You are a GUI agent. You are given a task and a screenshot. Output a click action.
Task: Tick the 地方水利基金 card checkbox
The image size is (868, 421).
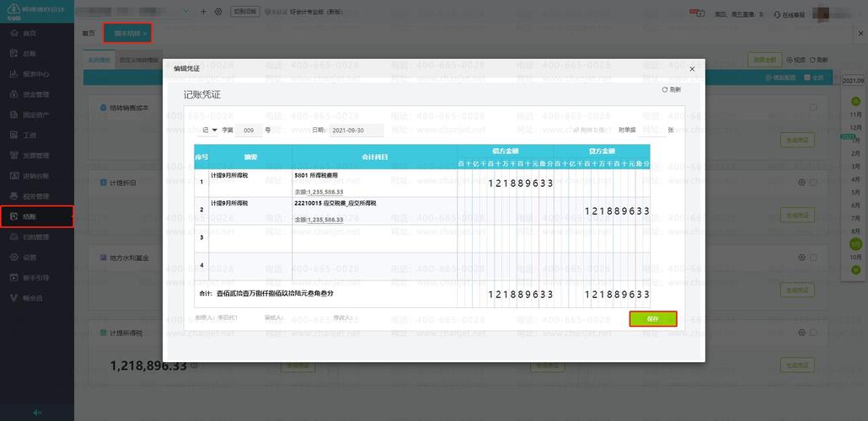point(813,258)
